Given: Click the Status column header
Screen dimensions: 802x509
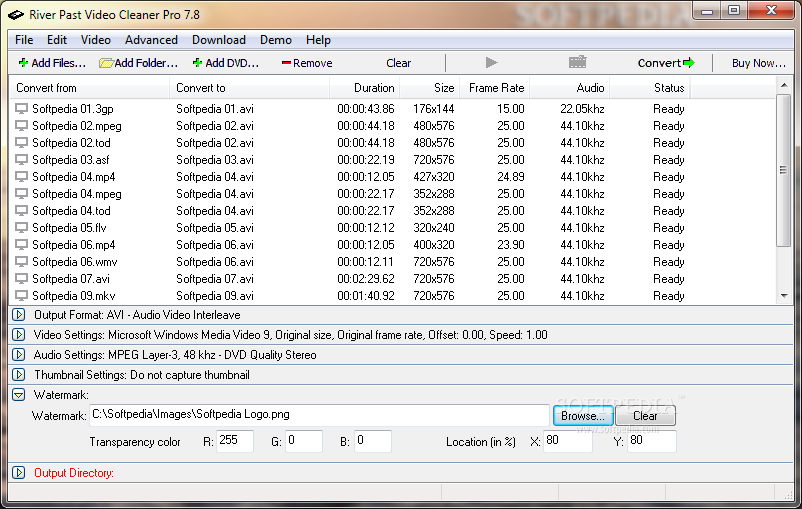Looking at the screenshot, I should 650,87.
